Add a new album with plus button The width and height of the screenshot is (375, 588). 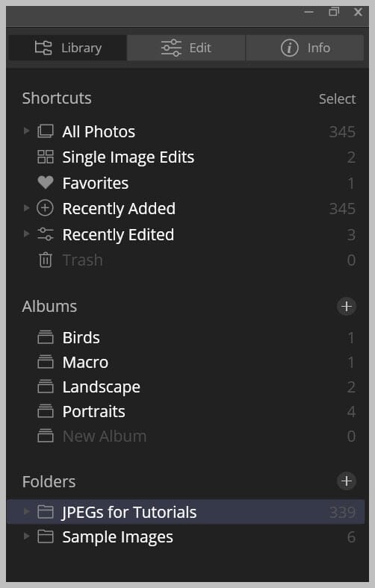[346, 307]
